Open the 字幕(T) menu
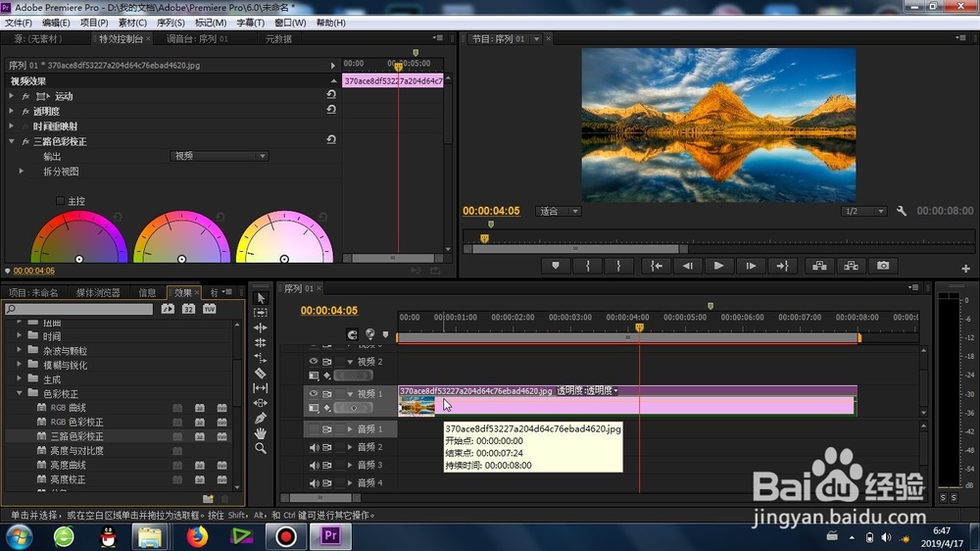980x551 pixels. click(250, 23)
